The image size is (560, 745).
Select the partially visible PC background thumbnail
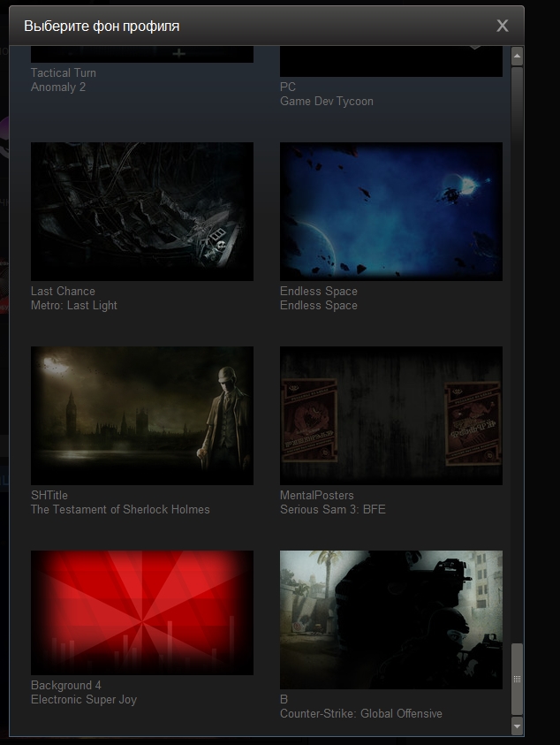point(391,61)
